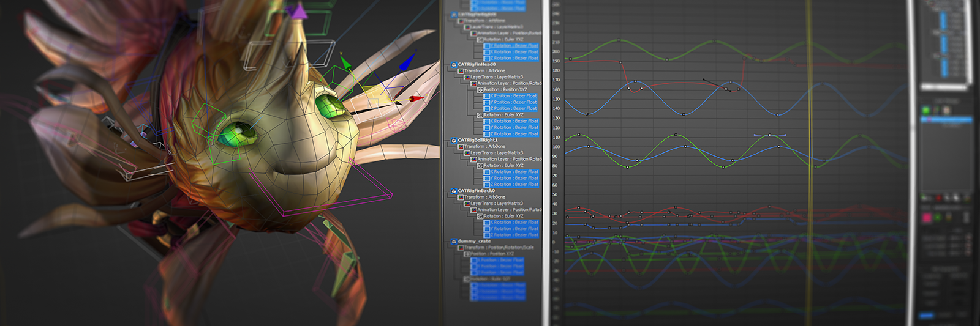Select the dummy_crate node icon
The height and width of the screenshot is (326, 980).
[x=454, y=242]
